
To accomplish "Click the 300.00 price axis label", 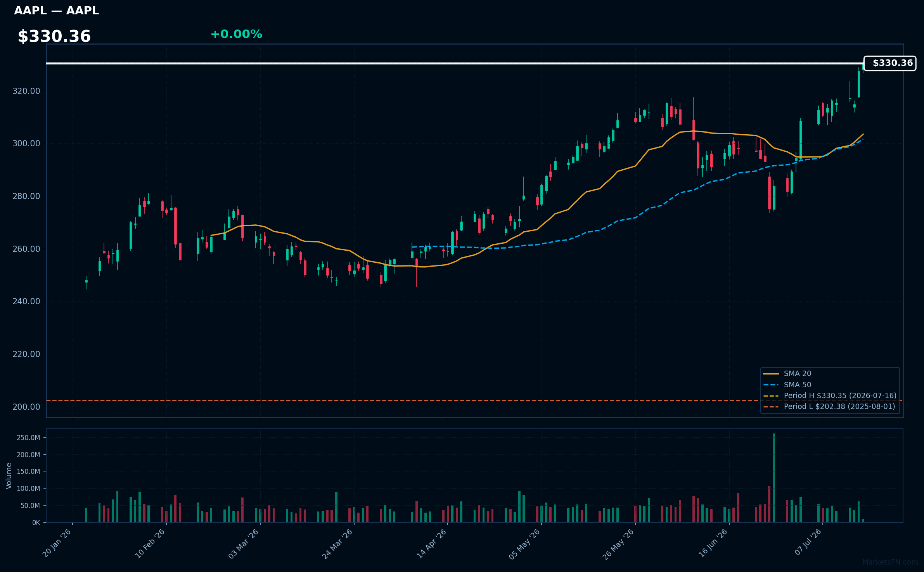I will point(26,144).
